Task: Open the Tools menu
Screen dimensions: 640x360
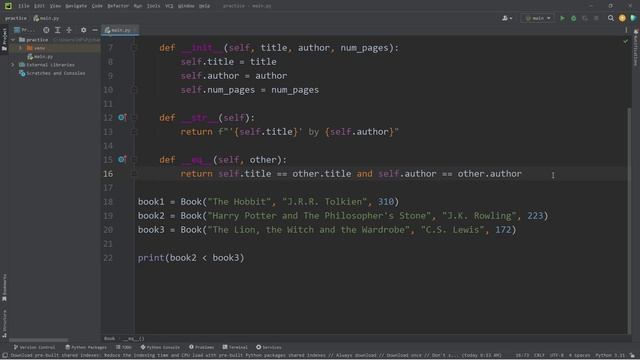Action: (153, 6)
